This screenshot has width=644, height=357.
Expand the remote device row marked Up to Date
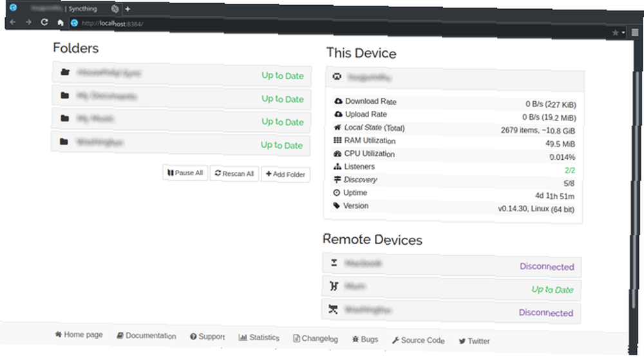(451, 288)
